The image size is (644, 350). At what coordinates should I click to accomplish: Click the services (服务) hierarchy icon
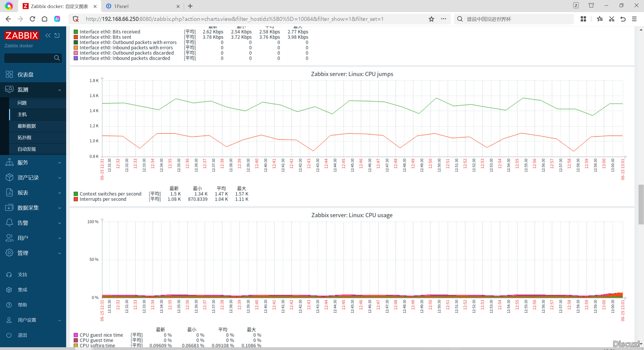pos(9,162)
